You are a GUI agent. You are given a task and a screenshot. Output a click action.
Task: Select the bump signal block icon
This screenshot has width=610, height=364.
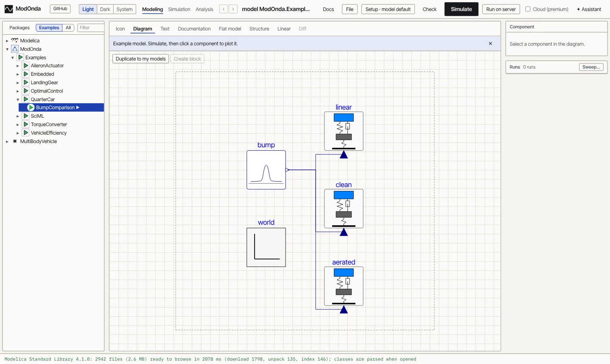[x=266, y=170]
